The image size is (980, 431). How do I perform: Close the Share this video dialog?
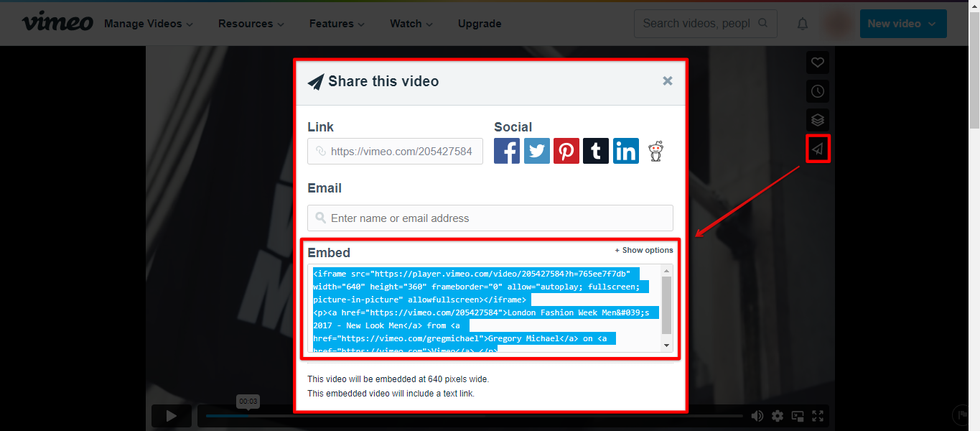668,81
